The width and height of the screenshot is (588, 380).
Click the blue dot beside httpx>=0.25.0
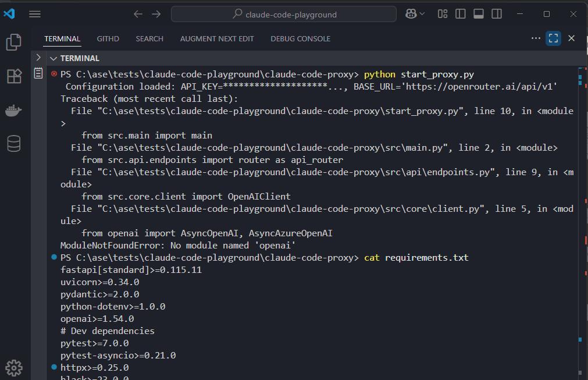[54, 367]
